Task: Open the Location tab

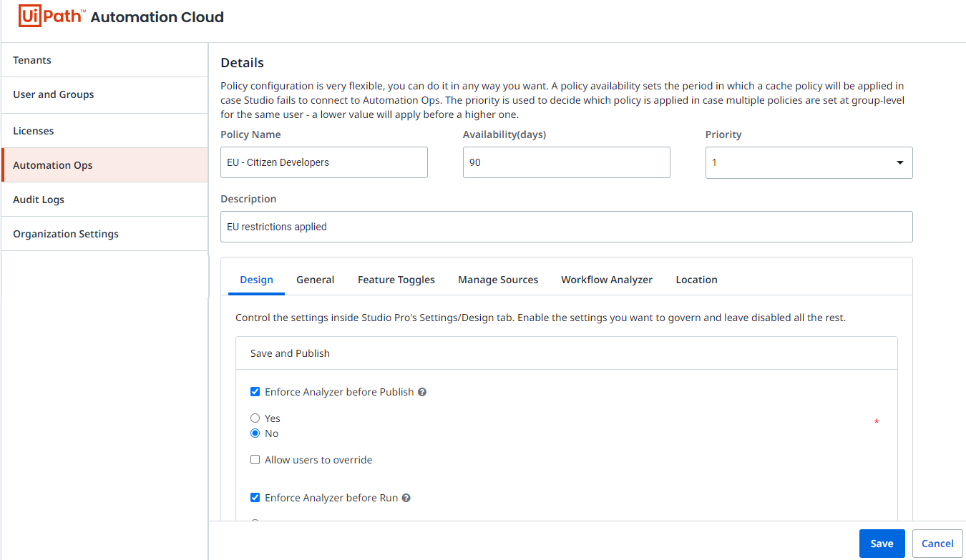Action: point(696,280)
